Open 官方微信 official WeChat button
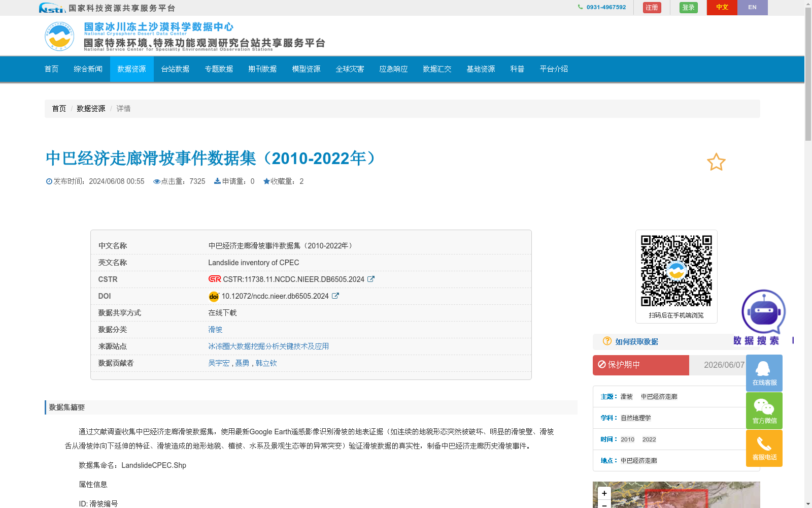The image size is (812, 508). click(764, 410)
